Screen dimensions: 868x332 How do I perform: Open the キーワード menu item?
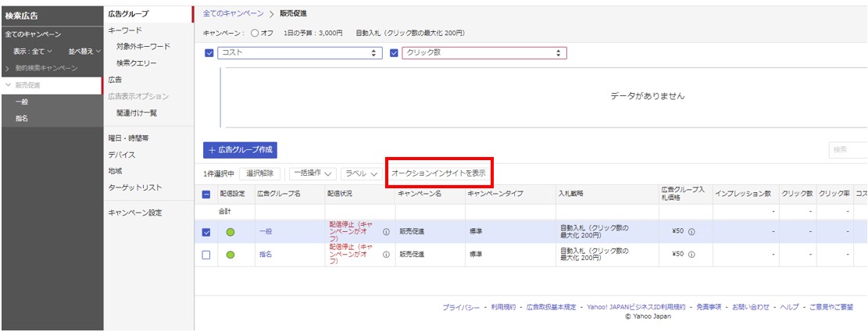pyautogui.click(x=125, y=30)
